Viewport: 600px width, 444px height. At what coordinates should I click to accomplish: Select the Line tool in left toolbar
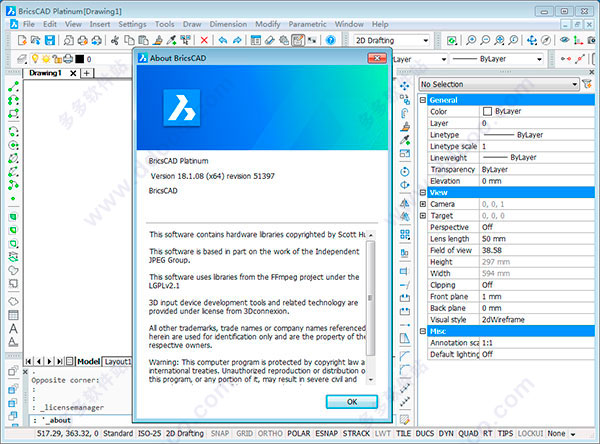point(13,87)
